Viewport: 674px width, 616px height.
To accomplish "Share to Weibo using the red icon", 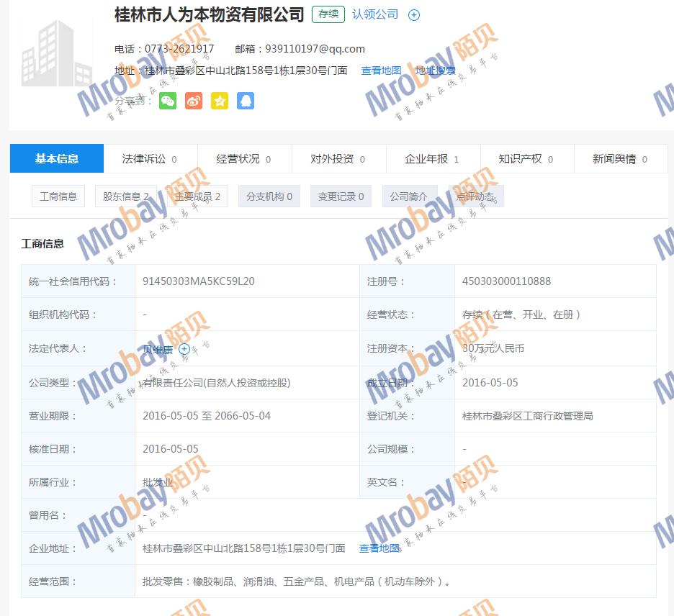I will tap(194, 101).
